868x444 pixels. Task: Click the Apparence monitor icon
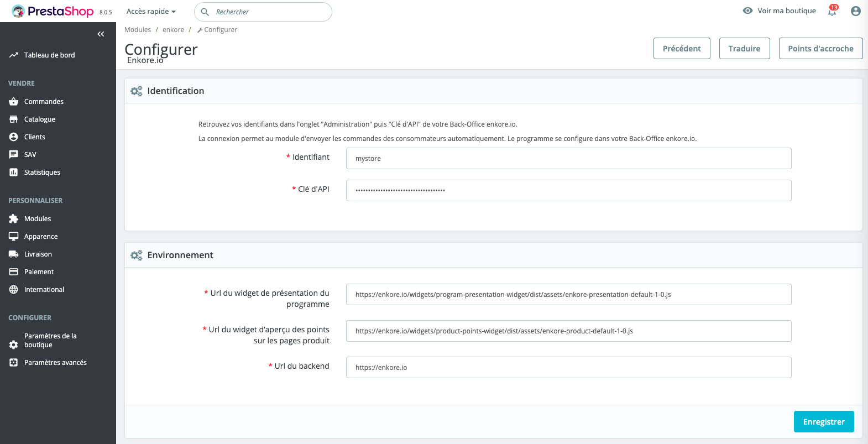(x=14, y=237)
